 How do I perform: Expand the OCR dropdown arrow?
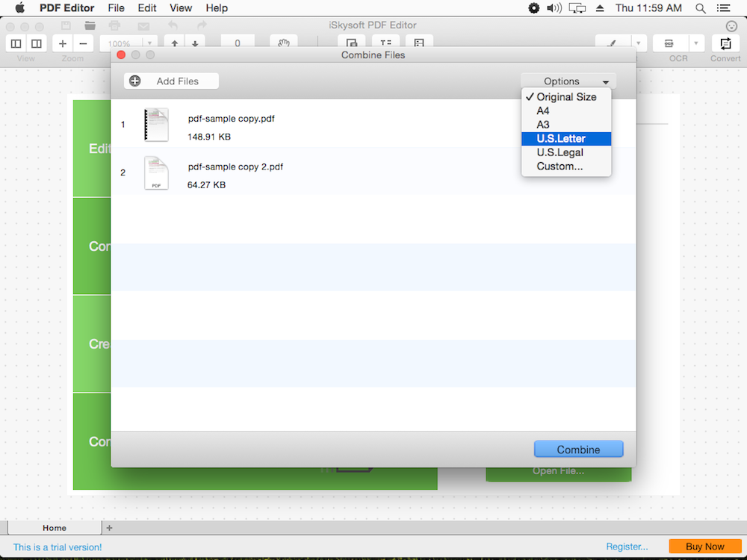click(696, 43)
